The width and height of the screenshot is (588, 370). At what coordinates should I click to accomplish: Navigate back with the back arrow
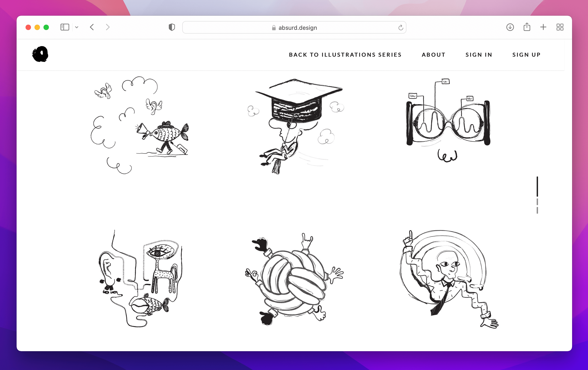point(92,27)
